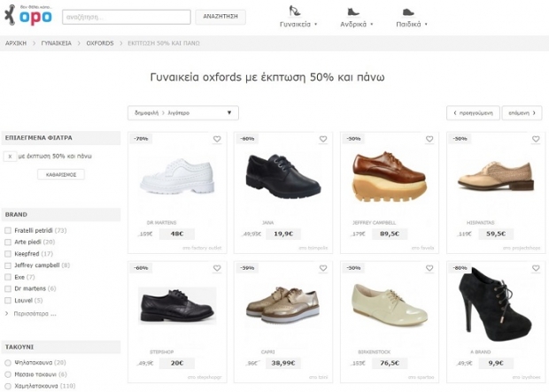Open the sort order dropdown
Screen dimensions: 549x392
(183, 113)
